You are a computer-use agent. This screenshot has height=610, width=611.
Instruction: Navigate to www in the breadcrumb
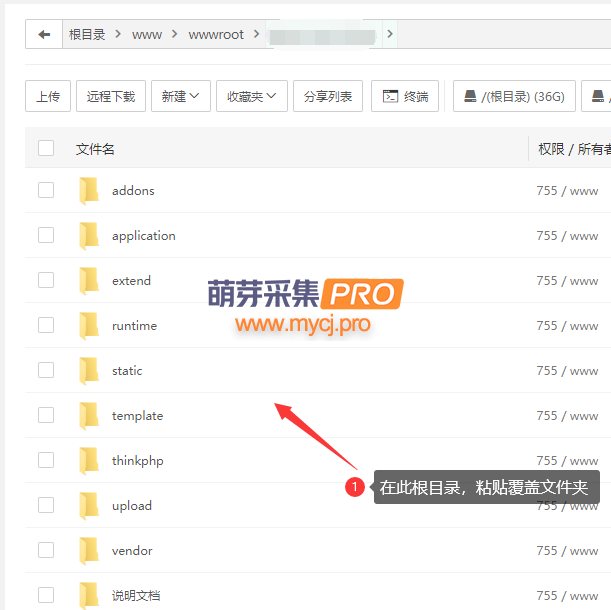coord(147,34)
